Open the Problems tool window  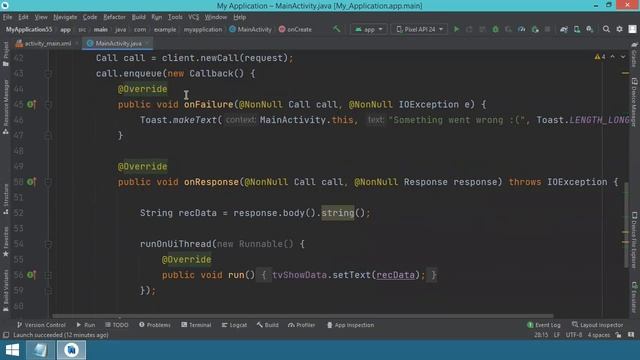pos(155,325)
